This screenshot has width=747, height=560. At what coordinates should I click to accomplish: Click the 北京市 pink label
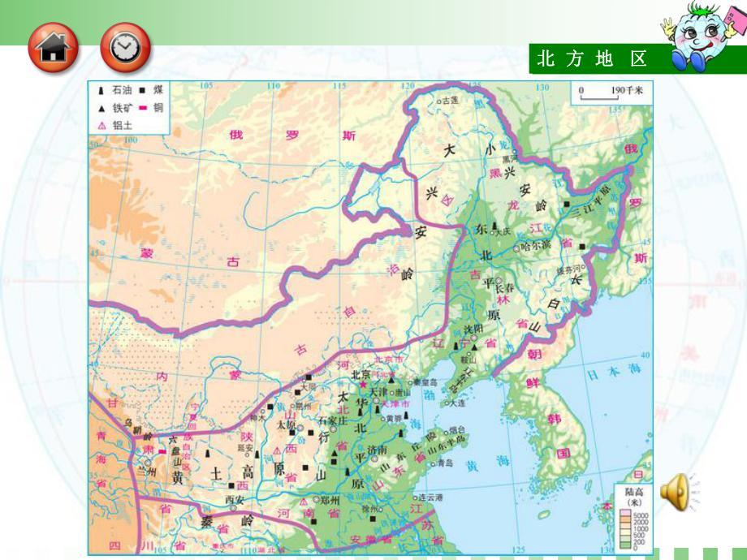(x=389, y=360)
